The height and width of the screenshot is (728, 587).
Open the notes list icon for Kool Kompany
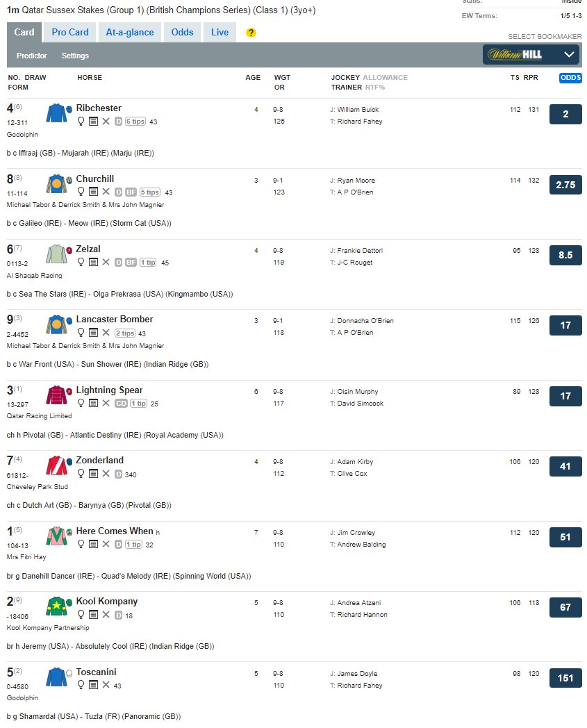[x=93, y=615]
